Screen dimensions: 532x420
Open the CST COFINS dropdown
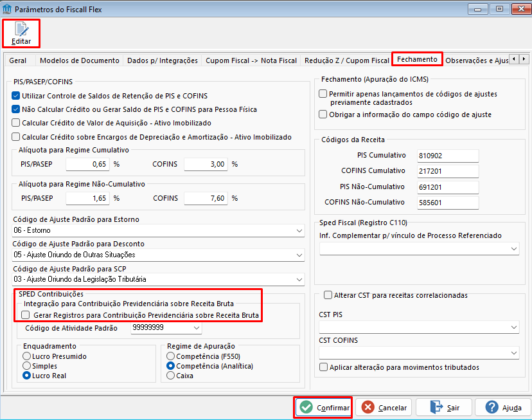(x=419, y=352)
